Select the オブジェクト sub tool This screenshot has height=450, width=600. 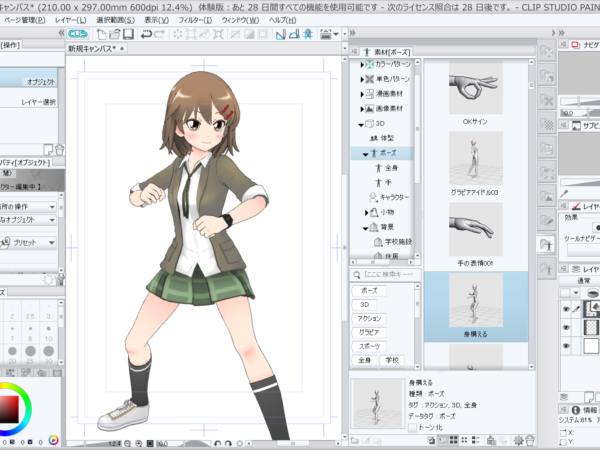point(29,80)
